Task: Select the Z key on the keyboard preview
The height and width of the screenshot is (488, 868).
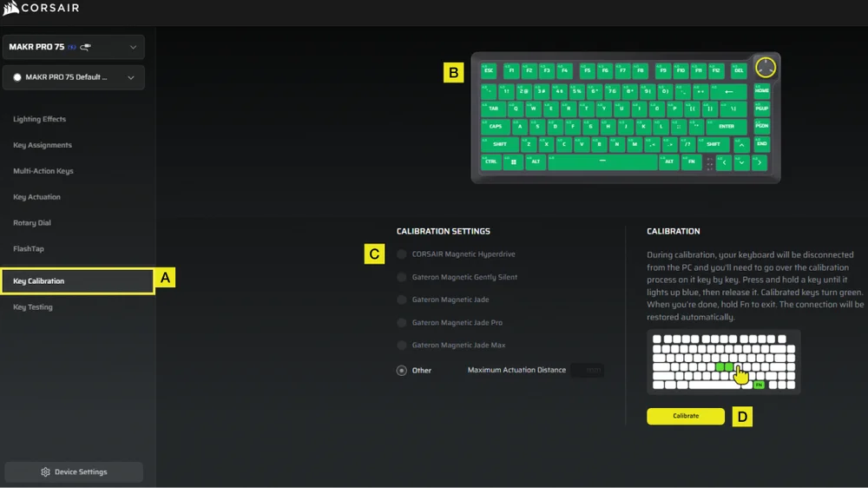Action: [529, 144]
